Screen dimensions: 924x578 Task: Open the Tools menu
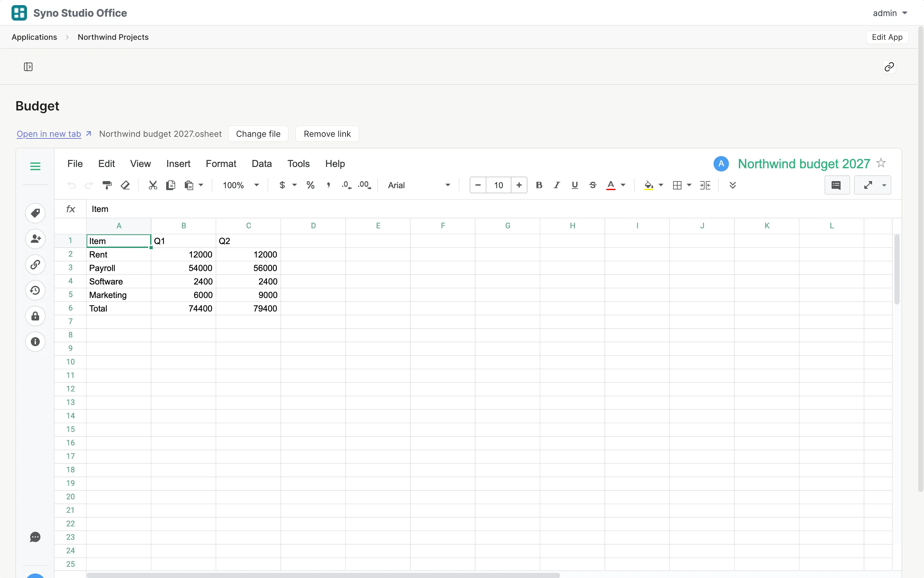[298, 164]
